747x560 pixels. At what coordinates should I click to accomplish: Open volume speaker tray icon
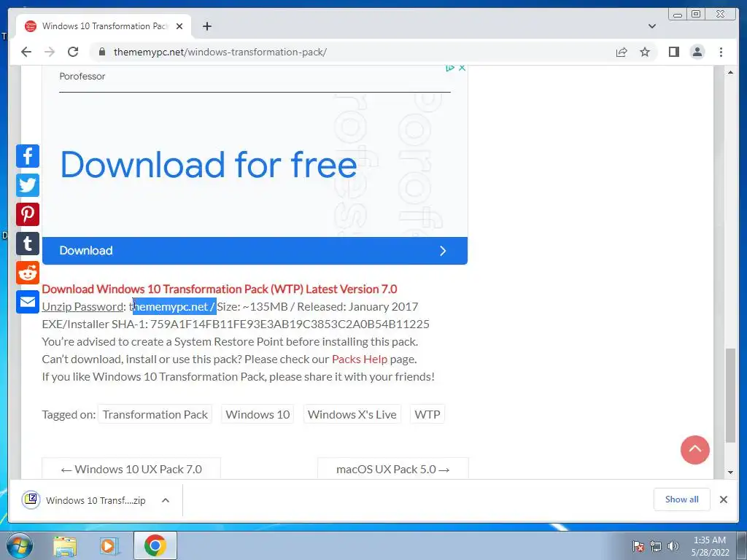pos(673,546)
